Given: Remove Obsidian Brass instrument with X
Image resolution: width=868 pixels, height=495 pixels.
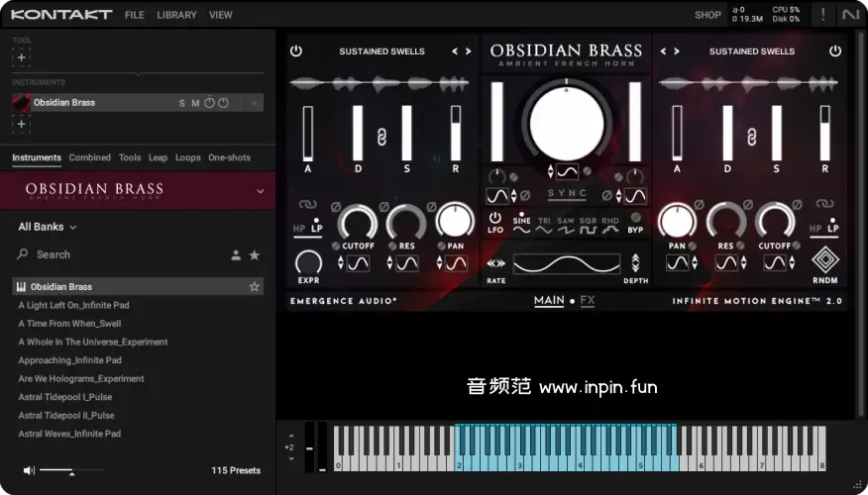Looking at the screenshot, I should coord(254,103).
